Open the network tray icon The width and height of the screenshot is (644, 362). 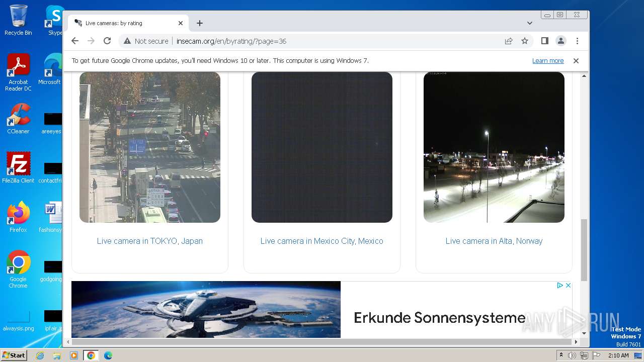584,355
